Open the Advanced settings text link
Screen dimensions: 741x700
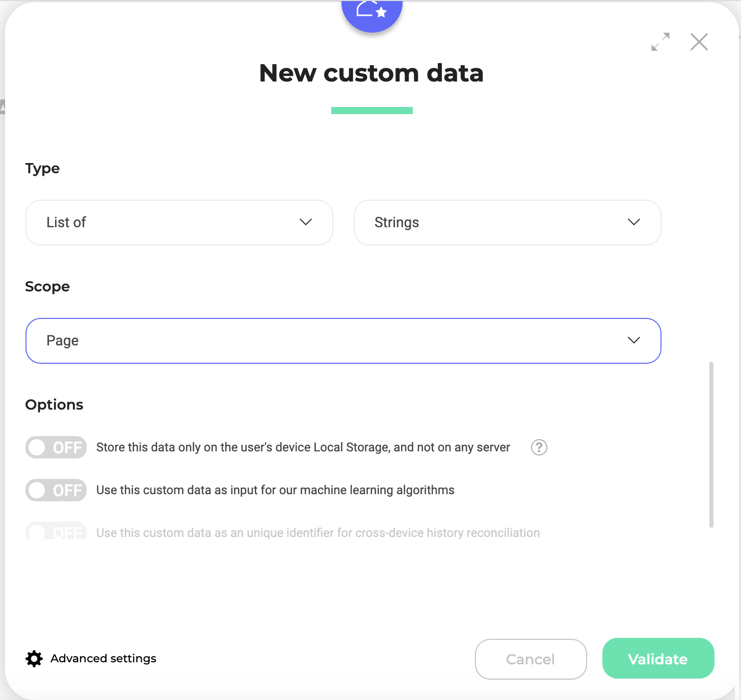103,659
